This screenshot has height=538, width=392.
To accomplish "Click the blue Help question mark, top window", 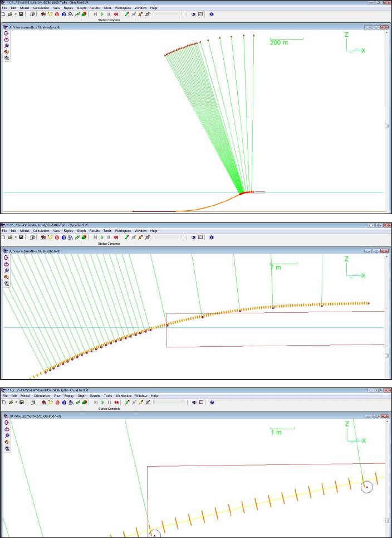I will pyautogui.click(x=212, y=14).
